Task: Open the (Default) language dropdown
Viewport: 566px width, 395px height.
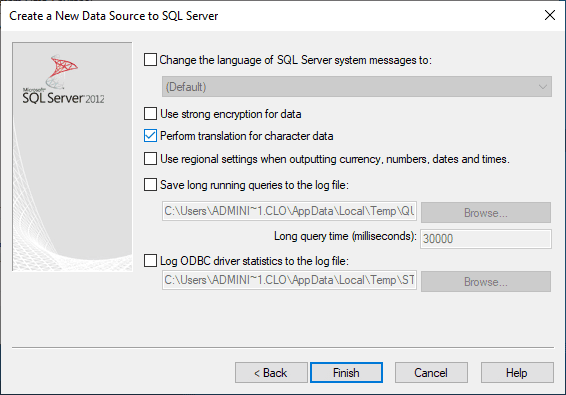Action: [x=357, y=87]
